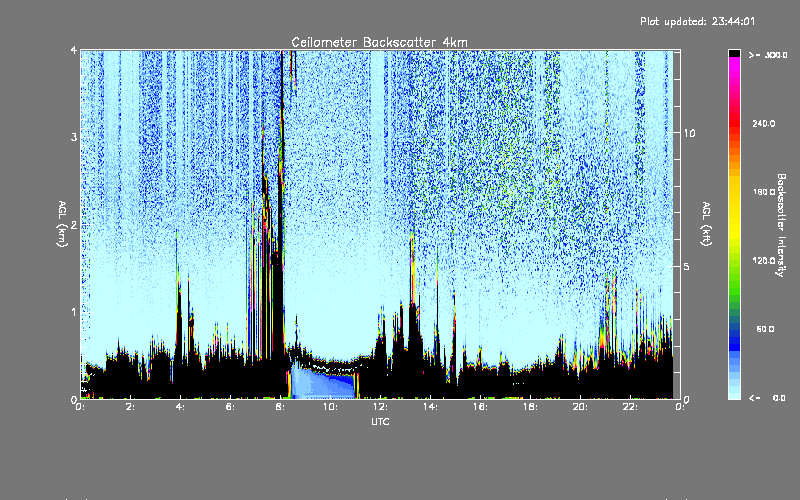Viewport: 800px width, 500px height.
Task: Click the "180.0" colorbar value label
Action: 764,192
